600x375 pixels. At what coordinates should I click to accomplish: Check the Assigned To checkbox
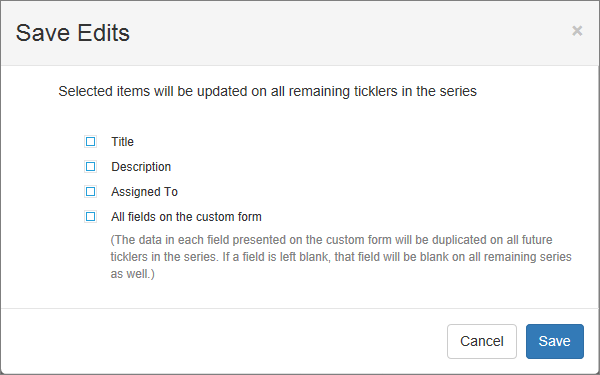tap(91, 192)
